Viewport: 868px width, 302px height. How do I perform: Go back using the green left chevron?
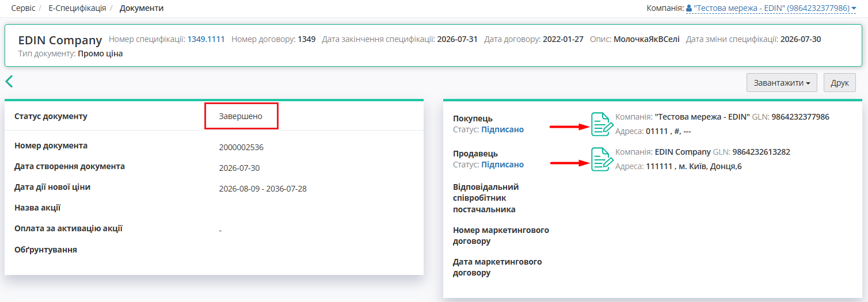click(9, 81)
